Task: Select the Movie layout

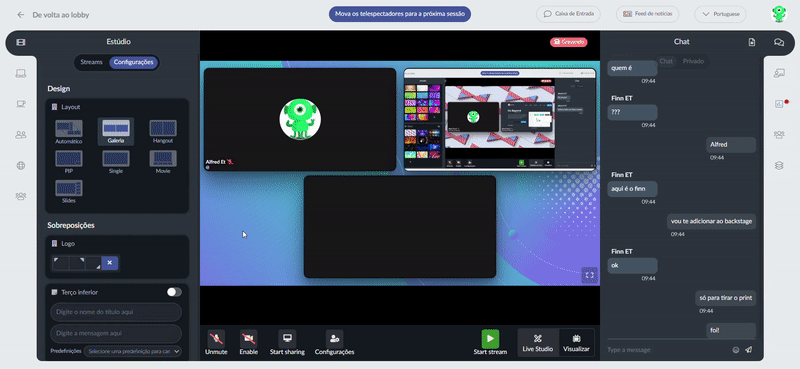Action: tap(163, 162)
